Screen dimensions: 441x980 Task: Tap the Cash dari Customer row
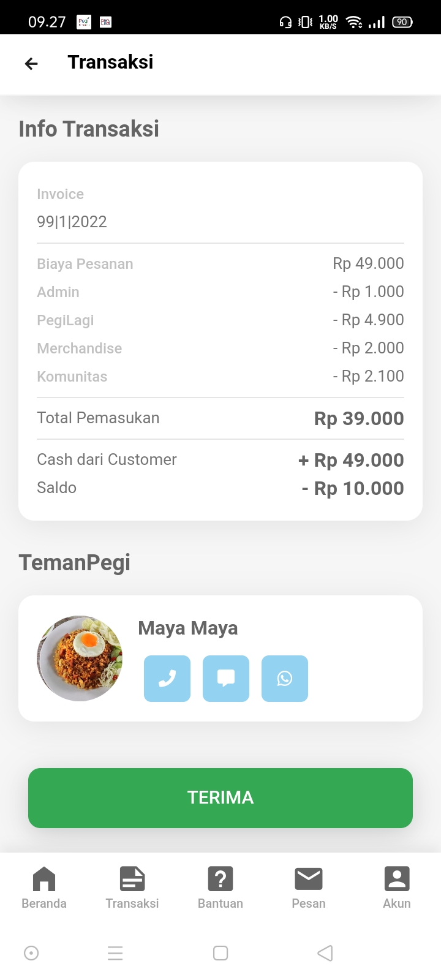(221, 460)
